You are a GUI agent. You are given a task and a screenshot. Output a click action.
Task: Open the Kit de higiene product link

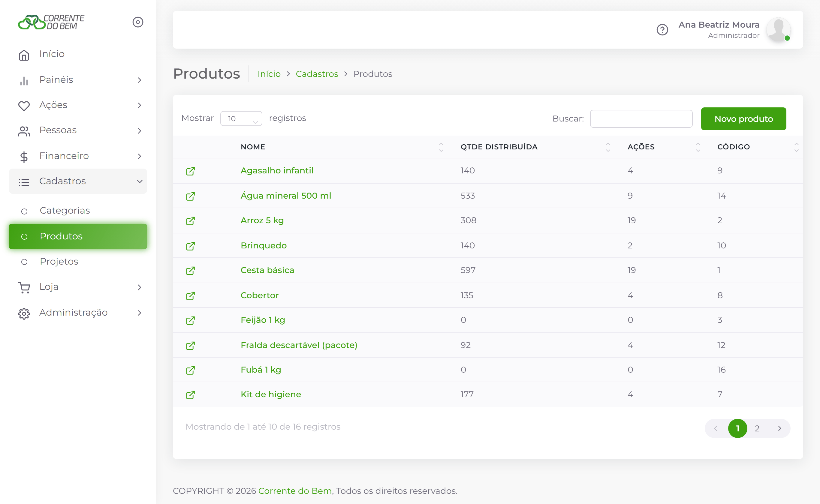pos(271,394)
